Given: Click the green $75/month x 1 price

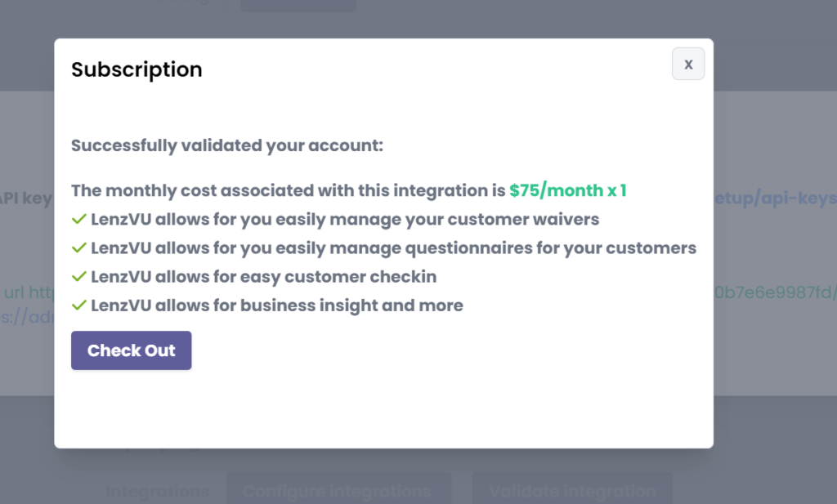Looking at the screenshot, I should pos(567,191).
